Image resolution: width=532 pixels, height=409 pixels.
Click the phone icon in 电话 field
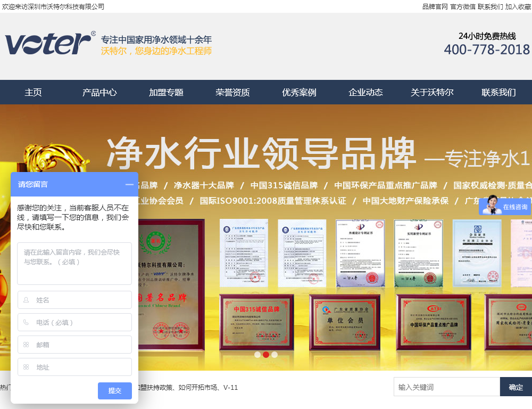26,322
